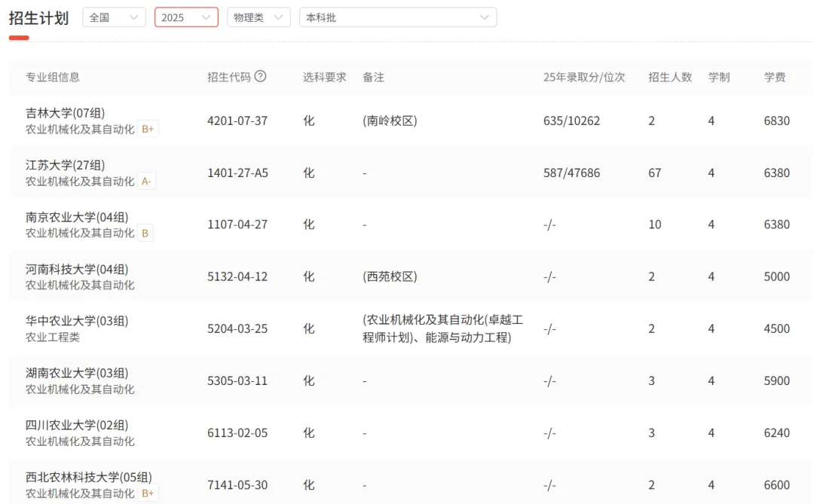
Task: Click the score/rank value 635/10262
Action: point(571,121)
